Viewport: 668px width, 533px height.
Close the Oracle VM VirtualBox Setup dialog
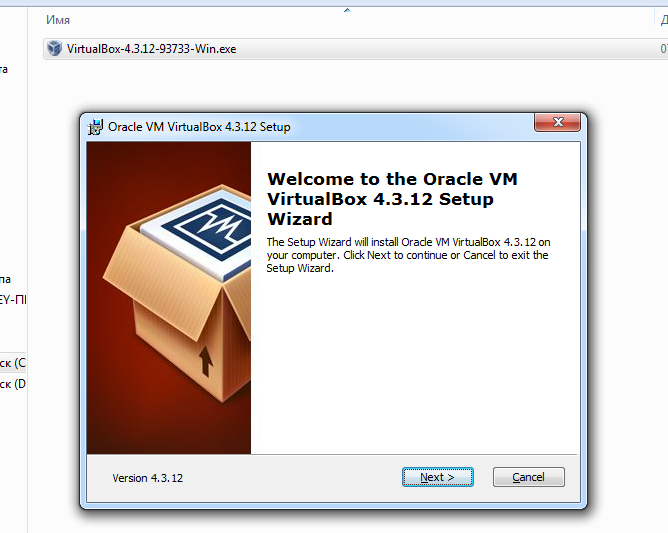click(x=557, y=122)
